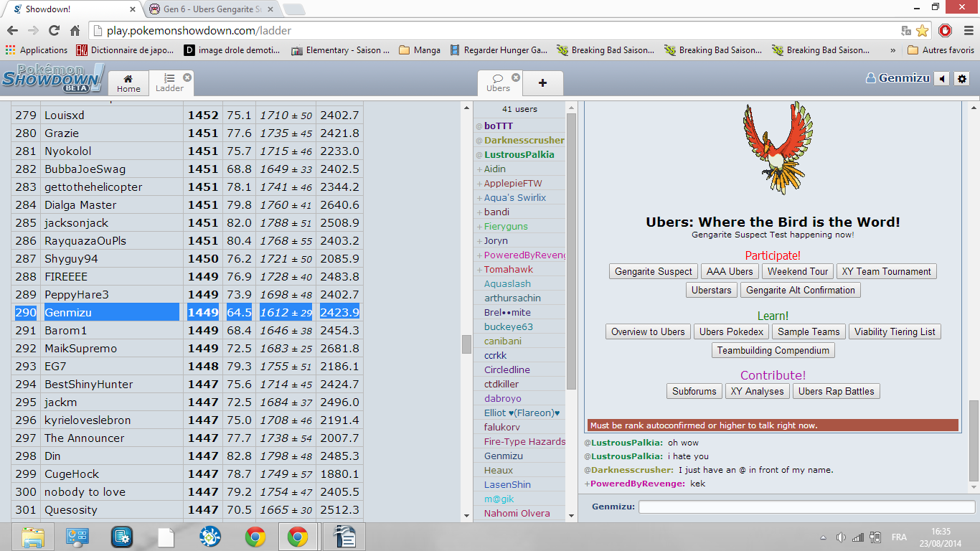Click the Weekend Tour button
Viewport: 980px width, 551px height.
pos(797,271)
